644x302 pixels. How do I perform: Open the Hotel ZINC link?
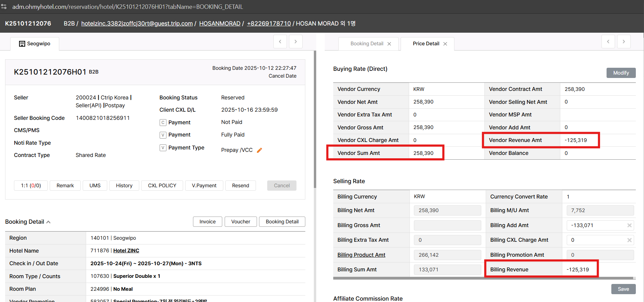(x=126, y=251)
